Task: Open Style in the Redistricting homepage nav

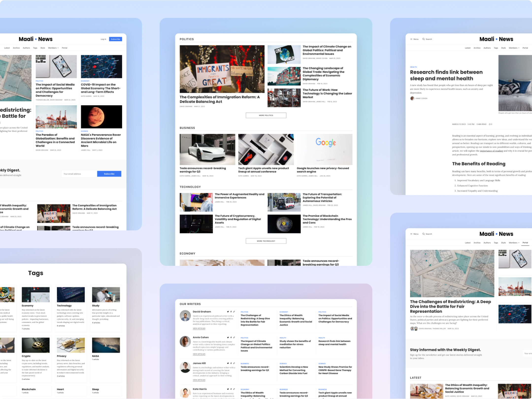Action: click(503, 243)
